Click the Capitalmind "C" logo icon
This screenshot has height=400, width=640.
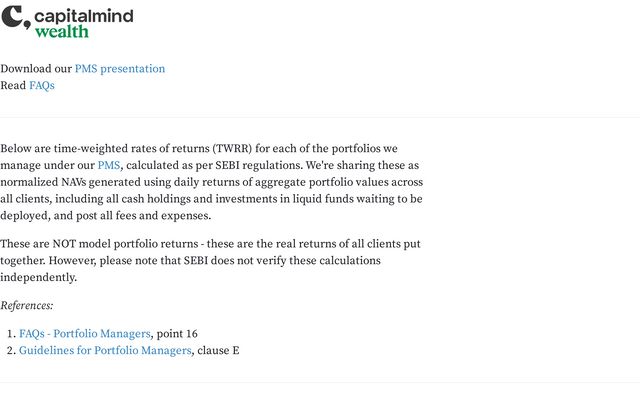15,17
